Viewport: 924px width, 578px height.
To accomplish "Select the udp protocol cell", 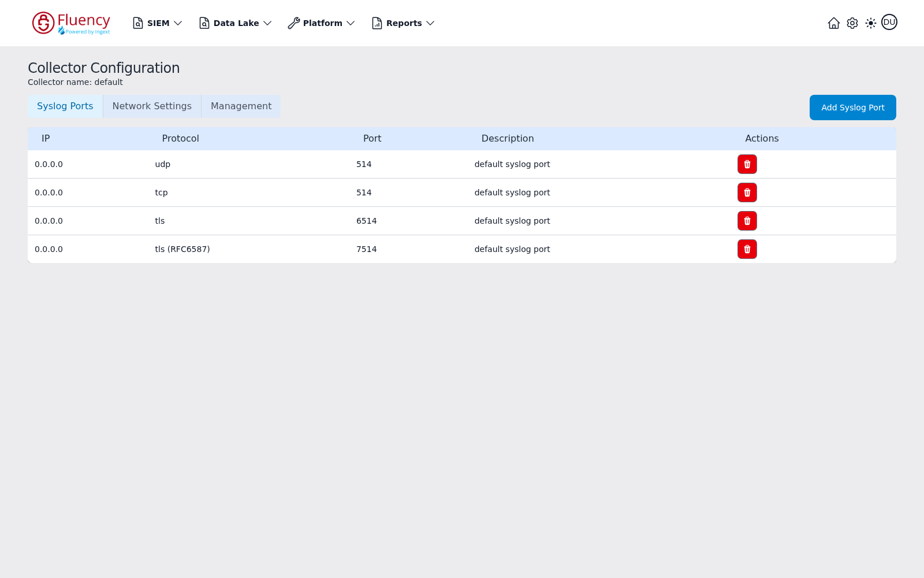I will [163, 164].
